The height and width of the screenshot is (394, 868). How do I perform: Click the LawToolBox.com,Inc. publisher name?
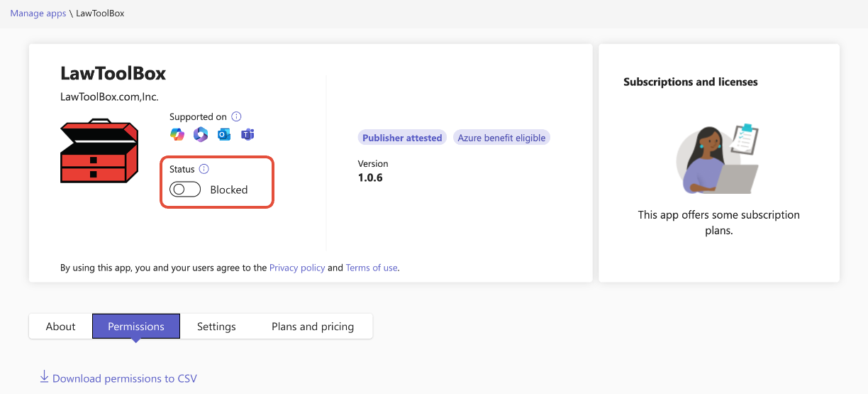pos(109,97)
